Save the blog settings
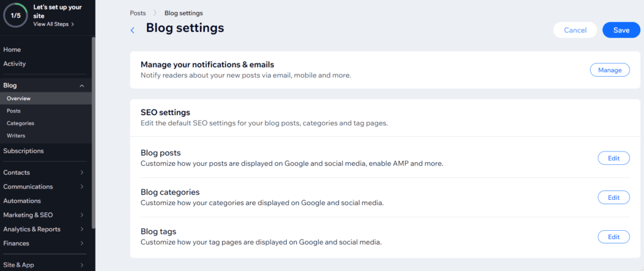Viewport: 644px width, 271px height. [621, 30]
